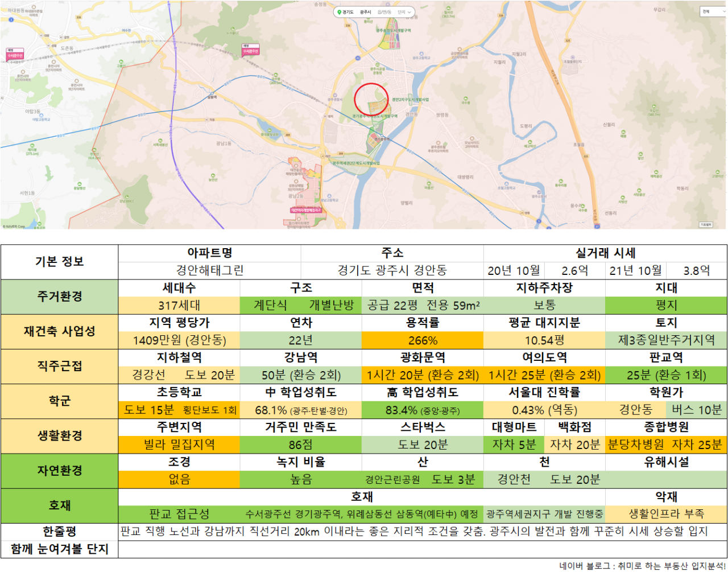Click the center pink 수서광주선 planned-line marker
Viewport: 728px width, 572px height.
click(x=250, y=50)
